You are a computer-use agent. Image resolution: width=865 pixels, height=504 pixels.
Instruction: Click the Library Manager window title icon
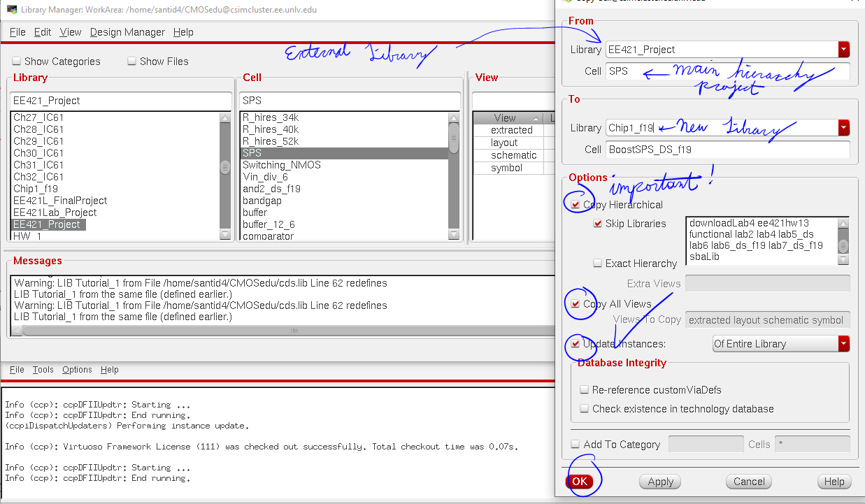(11, 10)
